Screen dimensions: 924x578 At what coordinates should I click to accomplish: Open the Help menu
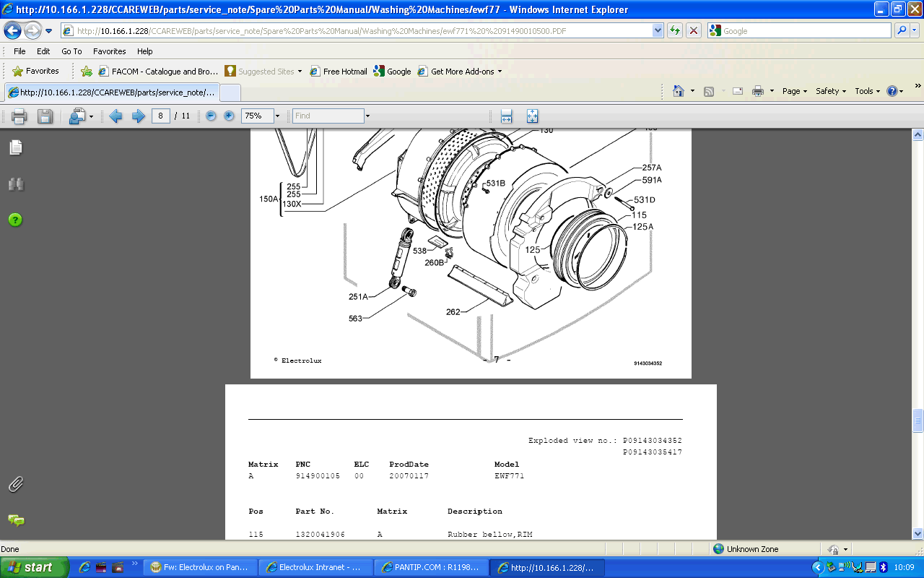click(x=144, y=51)
